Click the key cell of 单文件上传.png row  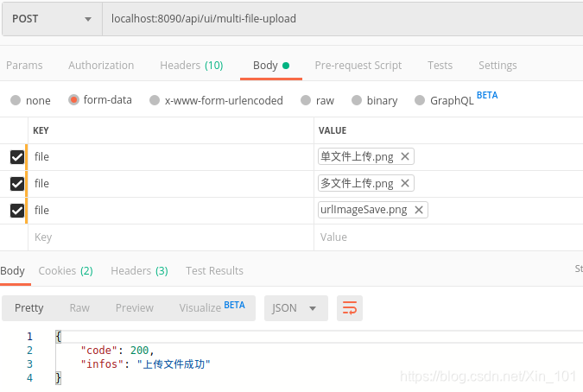click(171, 157)
